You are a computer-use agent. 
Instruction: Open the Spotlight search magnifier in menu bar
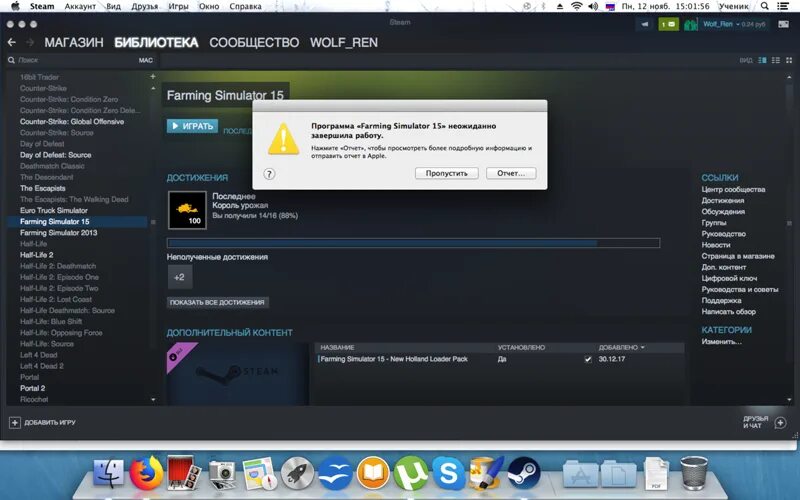764,6
